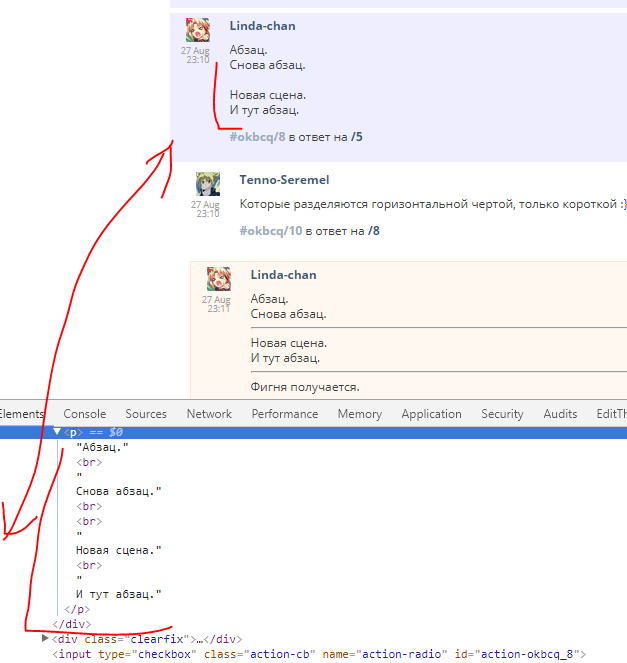627x663 pixels.
Task: Expand the div class="clearfix" node
Action: 45,639
